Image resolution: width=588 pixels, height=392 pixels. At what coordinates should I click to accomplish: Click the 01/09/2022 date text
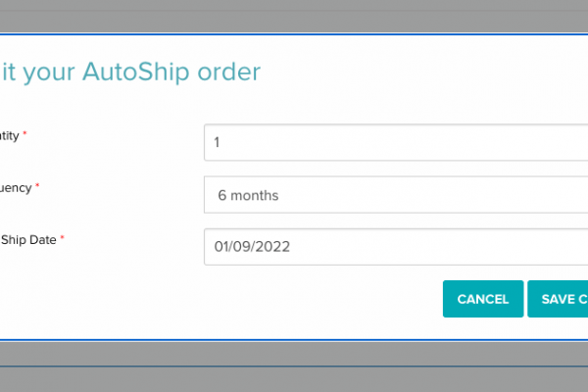pyautogui.click(x=252, y=247)
